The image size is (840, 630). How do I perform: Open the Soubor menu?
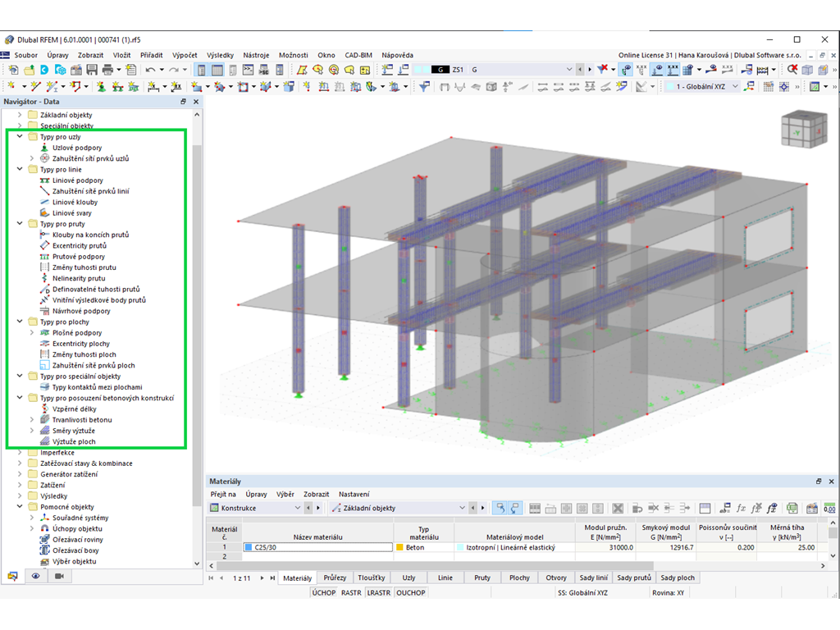(25, 55)
